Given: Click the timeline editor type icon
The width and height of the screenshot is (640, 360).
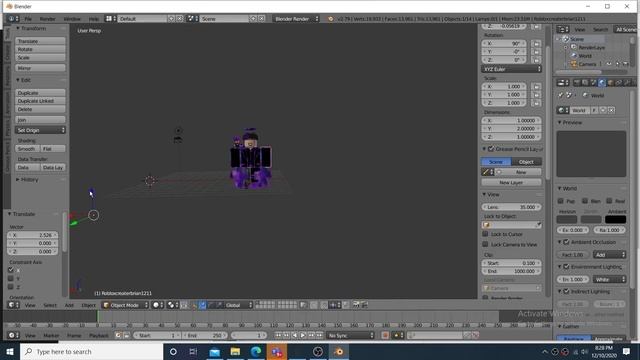Looking at the screenshot, I should [13, 335].
